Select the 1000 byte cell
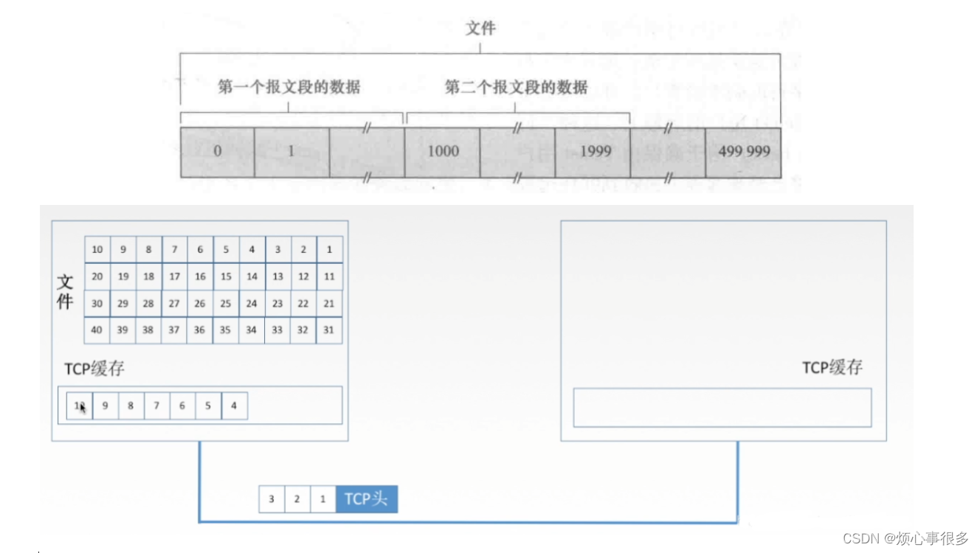This screenshot has height=553, width=980. pos(443,152)
